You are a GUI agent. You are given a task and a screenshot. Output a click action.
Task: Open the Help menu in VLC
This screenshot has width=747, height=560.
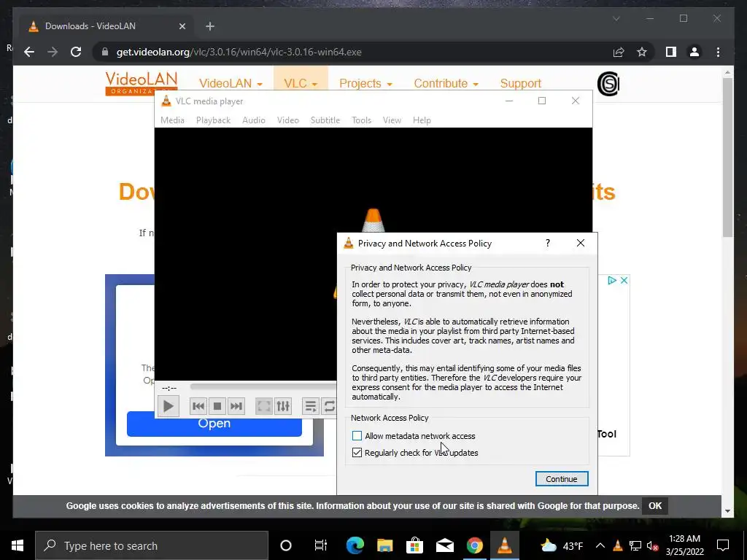pyautogui.click(x=422, y=120)
